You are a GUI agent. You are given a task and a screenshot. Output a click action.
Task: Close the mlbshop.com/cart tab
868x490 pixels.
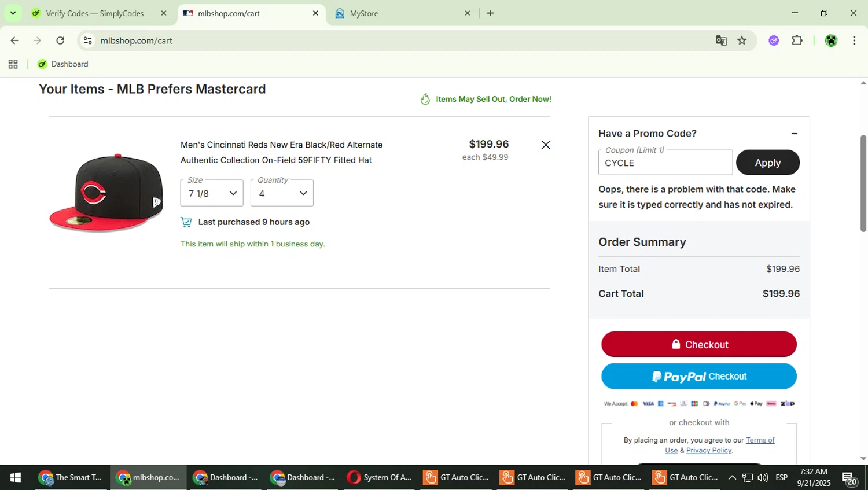315,13
